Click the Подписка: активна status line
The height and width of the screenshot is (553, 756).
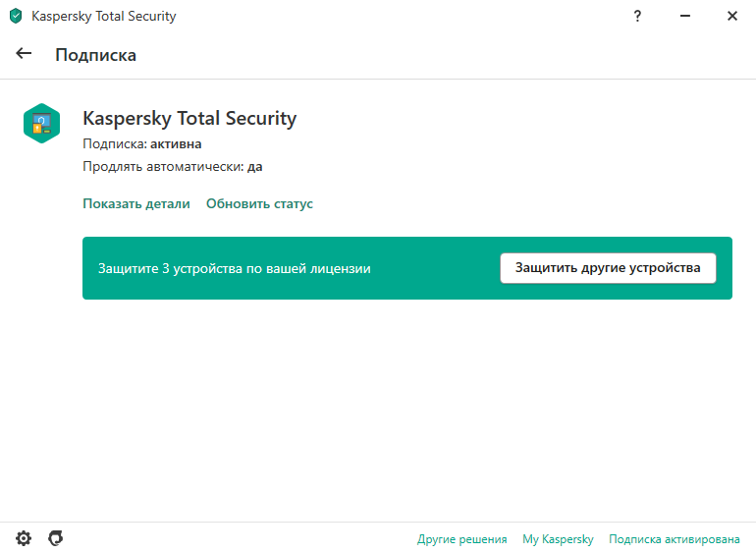coord(142,143)
